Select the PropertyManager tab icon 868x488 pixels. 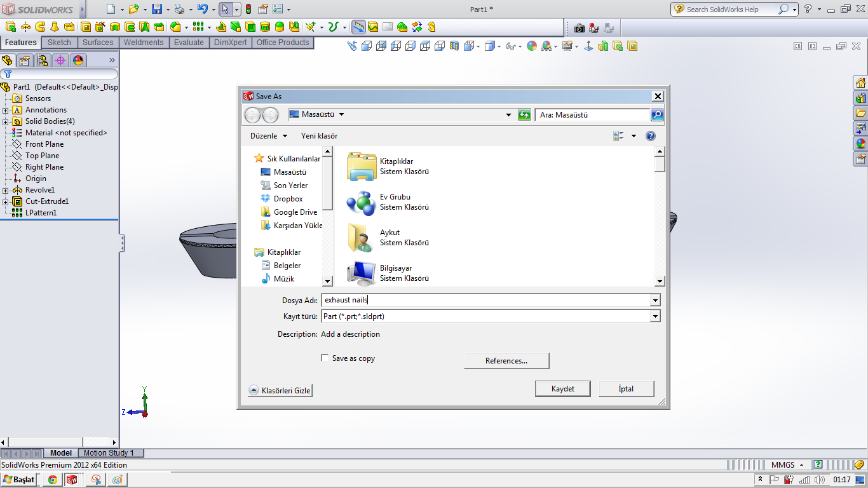point(25,60)
